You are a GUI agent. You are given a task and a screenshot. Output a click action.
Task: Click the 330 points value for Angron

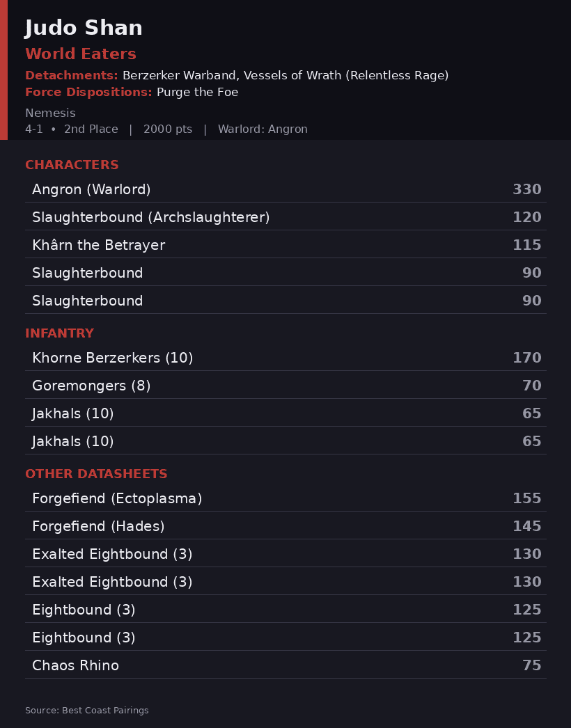click(x=527, y=189)
